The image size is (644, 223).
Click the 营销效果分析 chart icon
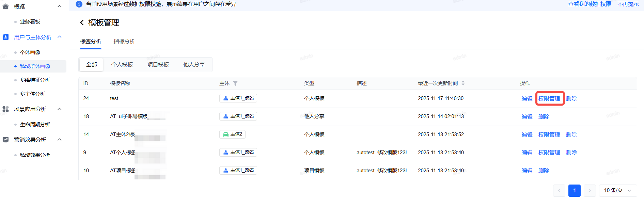click(5, 140)
